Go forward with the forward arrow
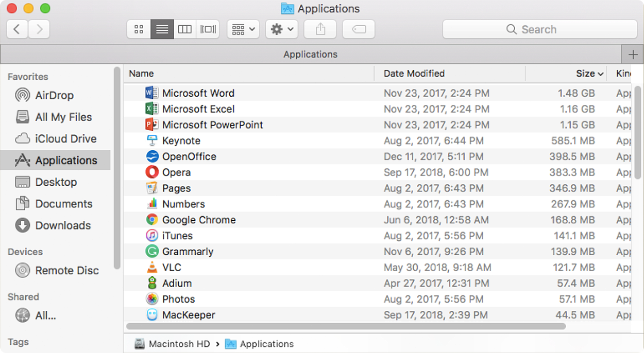 [x=39, y=29]
